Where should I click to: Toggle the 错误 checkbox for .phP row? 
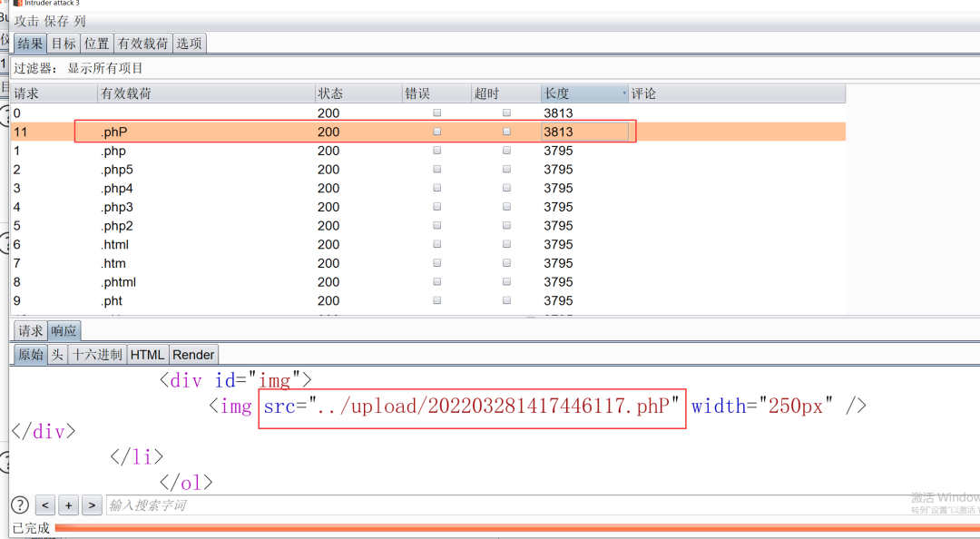[x=437, y=132]
